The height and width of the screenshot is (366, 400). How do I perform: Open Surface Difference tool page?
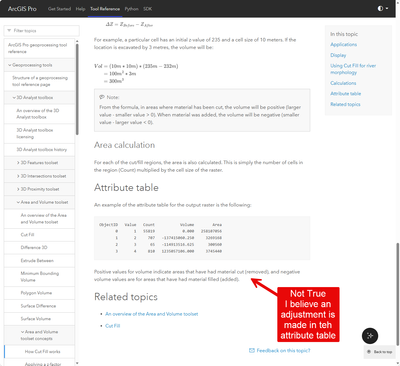pyautogui.click(x=39, y=306)
